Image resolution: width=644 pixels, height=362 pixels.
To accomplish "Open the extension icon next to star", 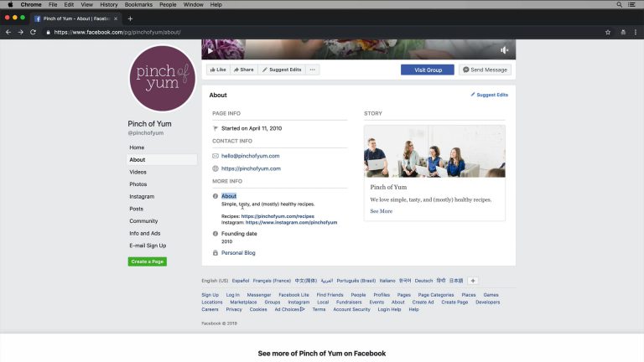I will [623, 32].
